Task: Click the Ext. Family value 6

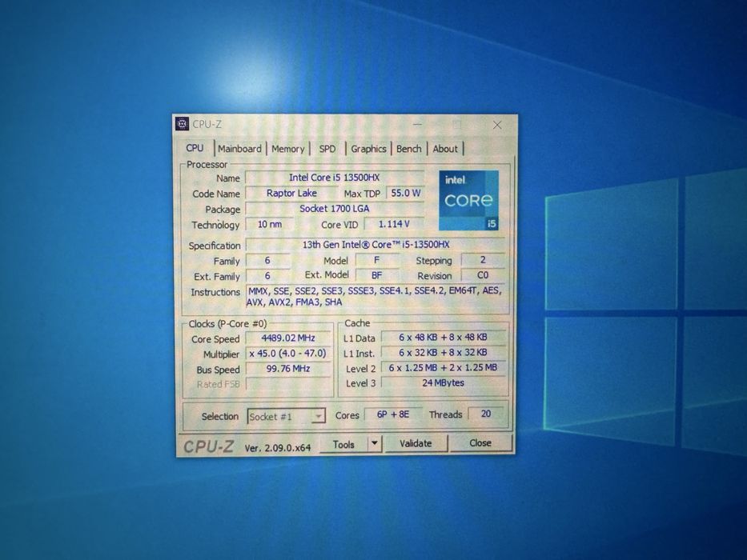Action: click(x=267, y=276)
